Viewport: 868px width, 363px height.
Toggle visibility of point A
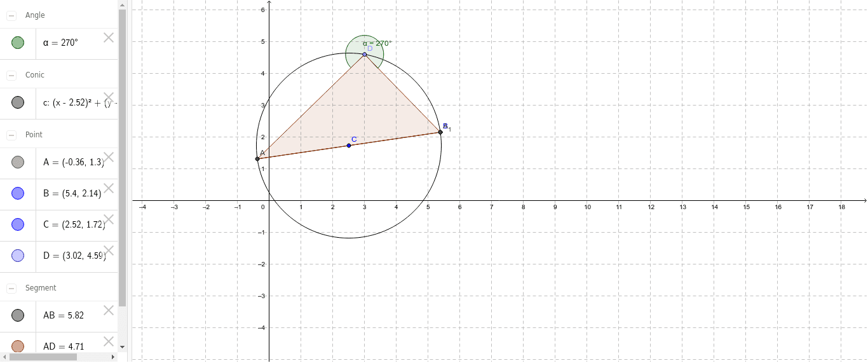coord(18,162)
